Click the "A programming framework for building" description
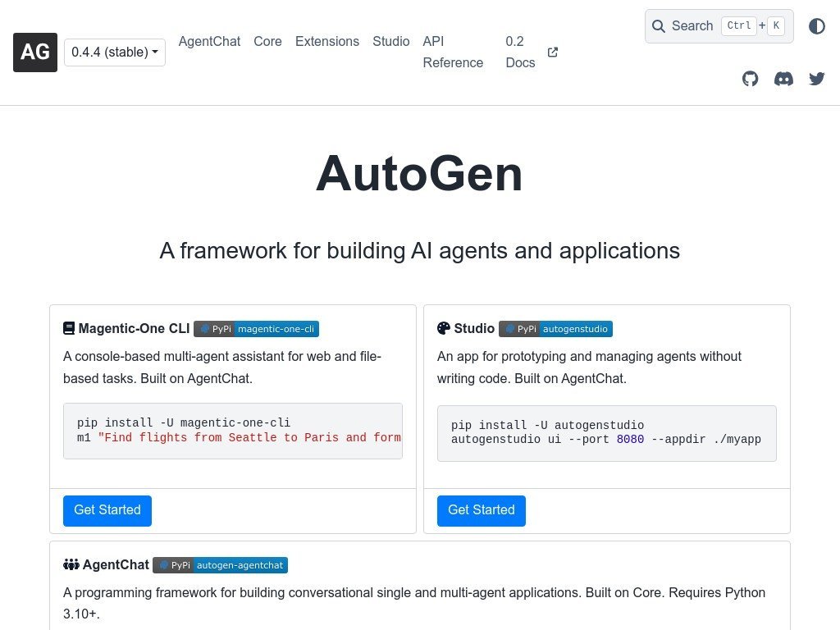The width and height of the screenshot is (840, 630). coord(414,603)
